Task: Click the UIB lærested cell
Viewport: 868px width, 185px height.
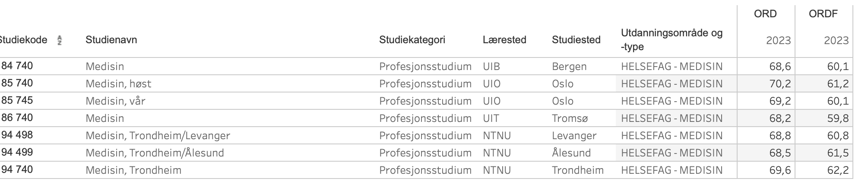Action: pos(491,66)
